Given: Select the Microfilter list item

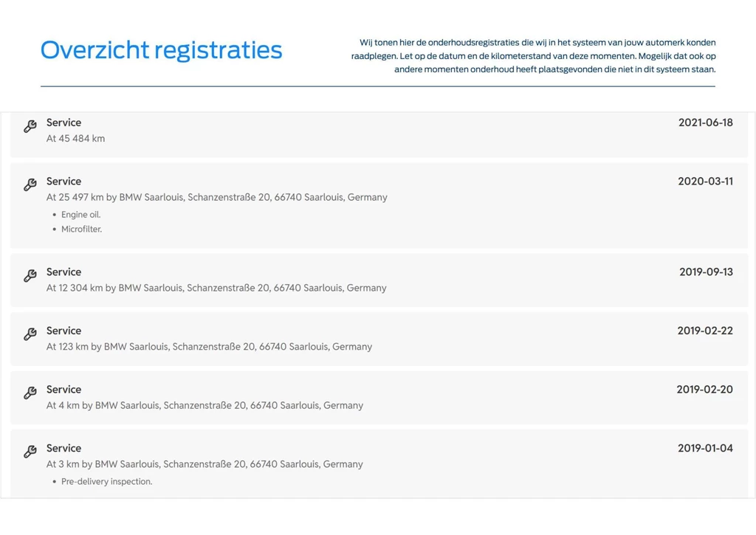Looking at the screenshot, I should click(81, 229).
